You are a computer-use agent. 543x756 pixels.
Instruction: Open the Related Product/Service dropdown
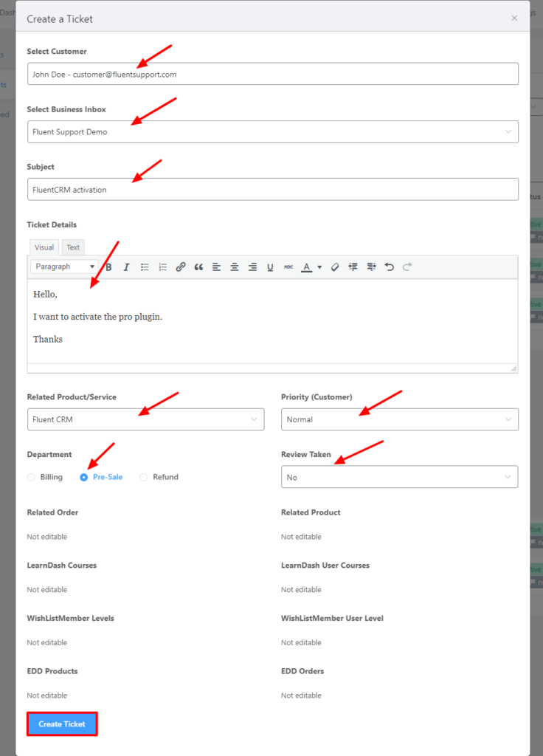coord(145,419)
